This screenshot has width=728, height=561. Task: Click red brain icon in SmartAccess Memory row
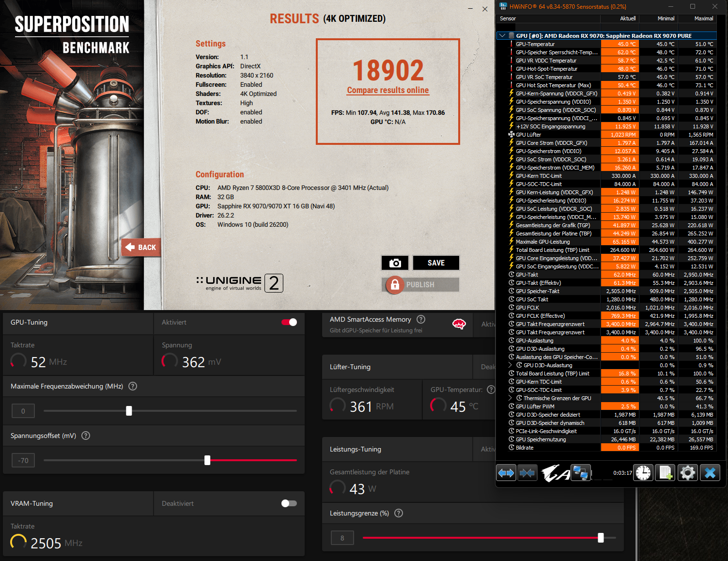(x=459, y=324)
